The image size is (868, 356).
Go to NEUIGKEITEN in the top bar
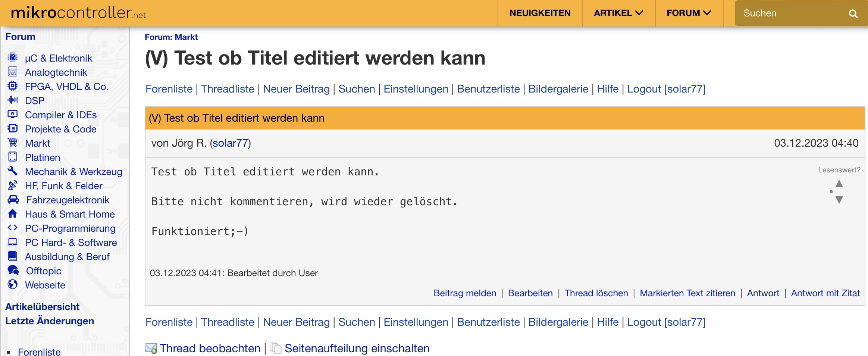[x=540, y=13]
